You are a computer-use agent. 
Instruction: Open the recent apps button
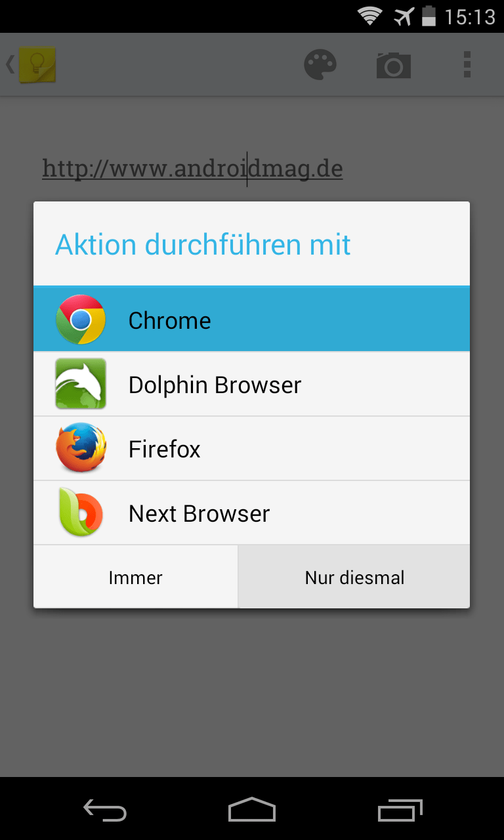(x=400, y=810)
